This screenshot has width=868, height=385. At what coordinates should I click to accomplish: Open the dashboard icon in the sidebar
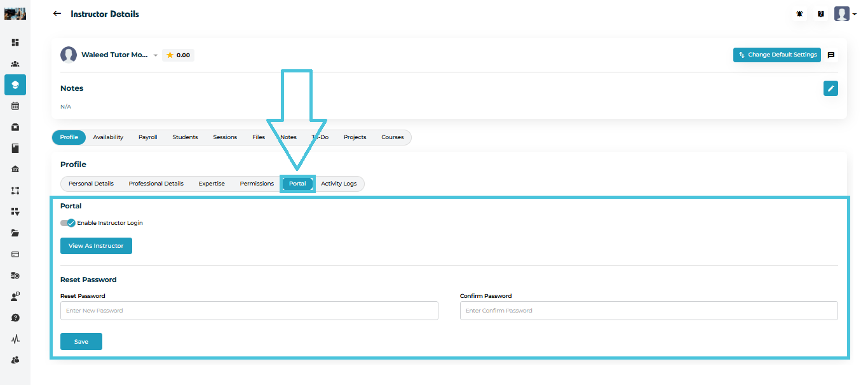15,43
